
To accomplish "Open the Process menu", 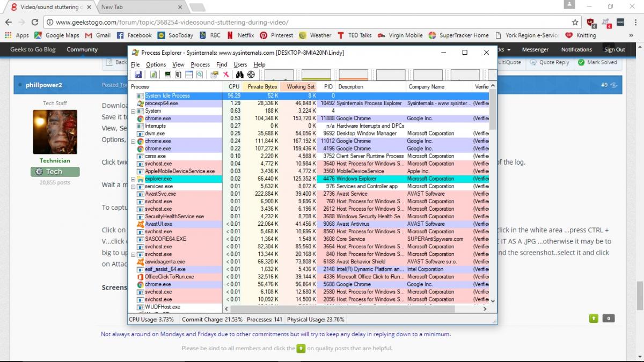I will [200, 64].
